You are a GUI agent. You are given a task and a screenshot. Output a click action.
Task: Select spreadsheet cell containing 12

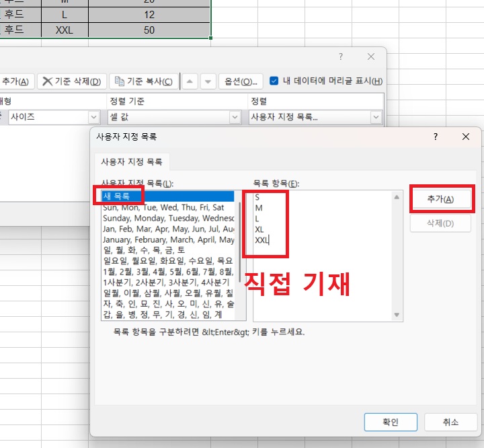point(149,15)
